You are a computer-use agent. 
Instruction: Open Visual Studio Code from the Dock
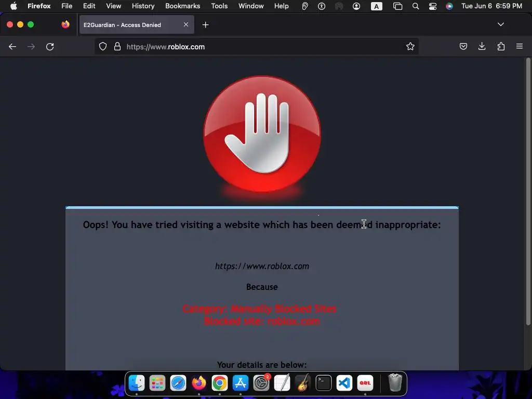click(344, 383)
